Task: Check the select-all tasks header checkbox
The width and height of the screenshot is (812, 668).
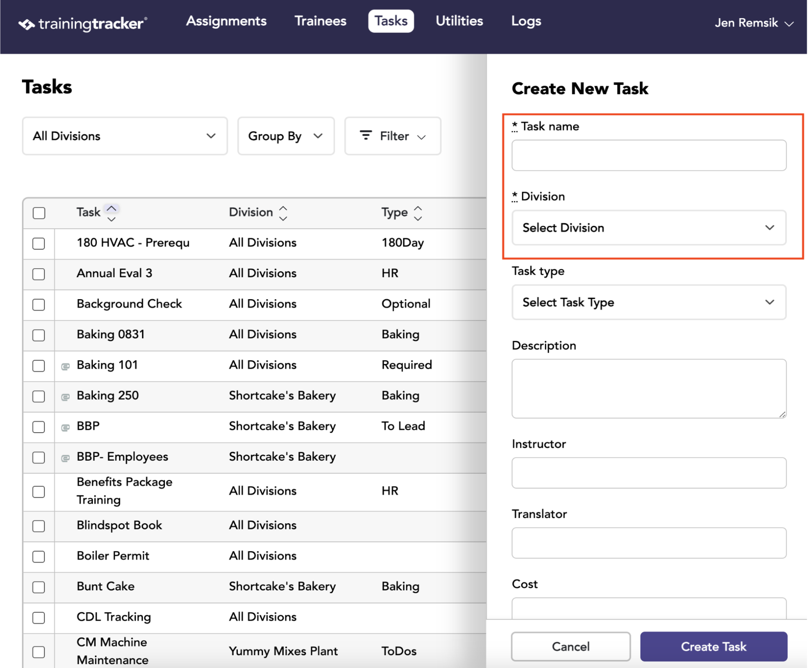Action: [39, 213]
